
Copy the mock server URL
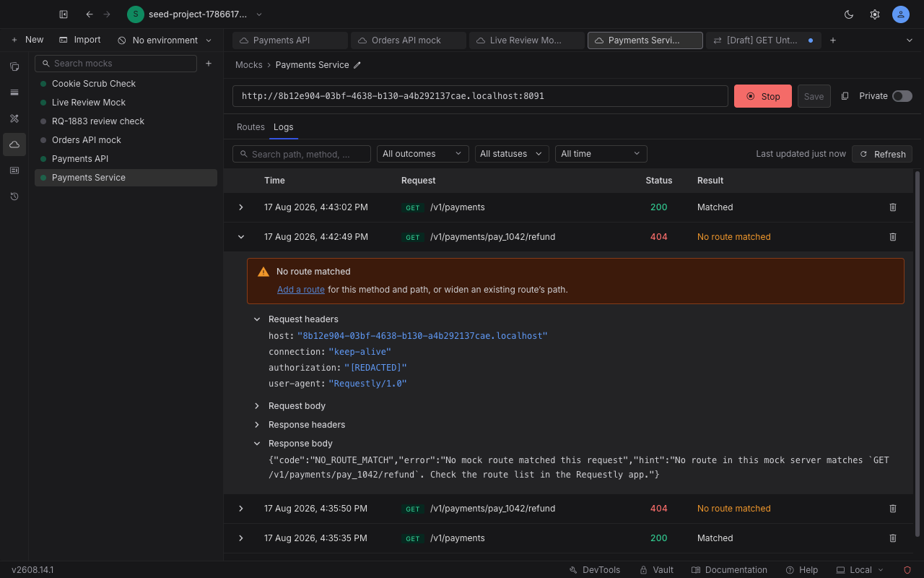845,96
